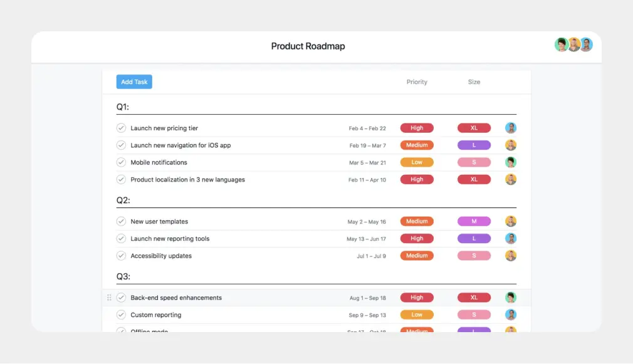
Task: Select the Priority column header
Action: (x=417, y=82)
